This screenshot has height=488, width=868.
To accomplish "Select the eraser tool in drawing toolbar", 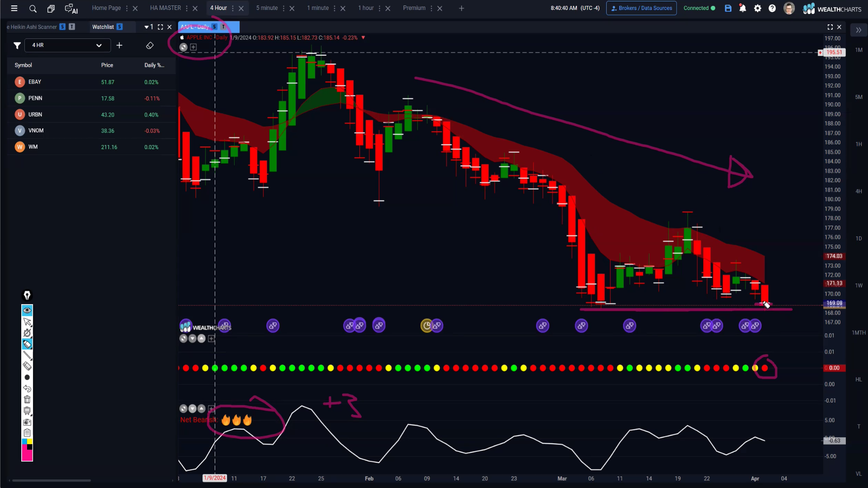I will point(27,366).
